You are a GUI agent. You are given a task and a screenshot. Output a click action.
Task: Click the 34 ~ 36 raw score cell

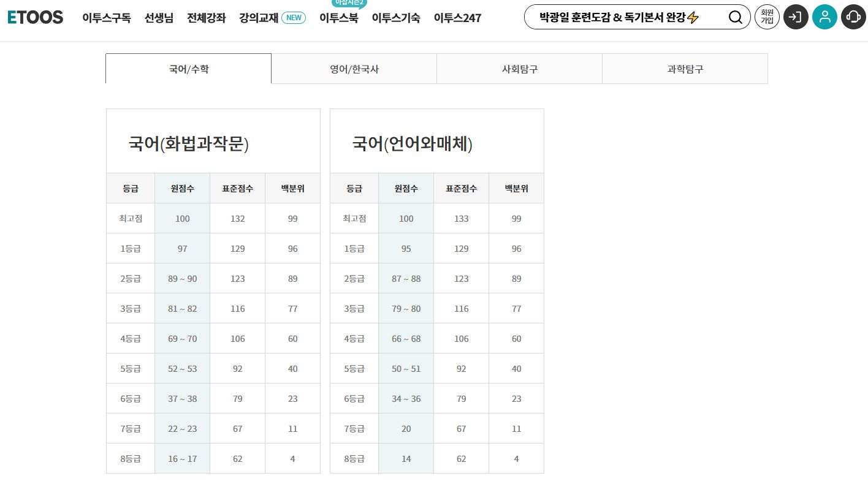[x=406, y=399]
